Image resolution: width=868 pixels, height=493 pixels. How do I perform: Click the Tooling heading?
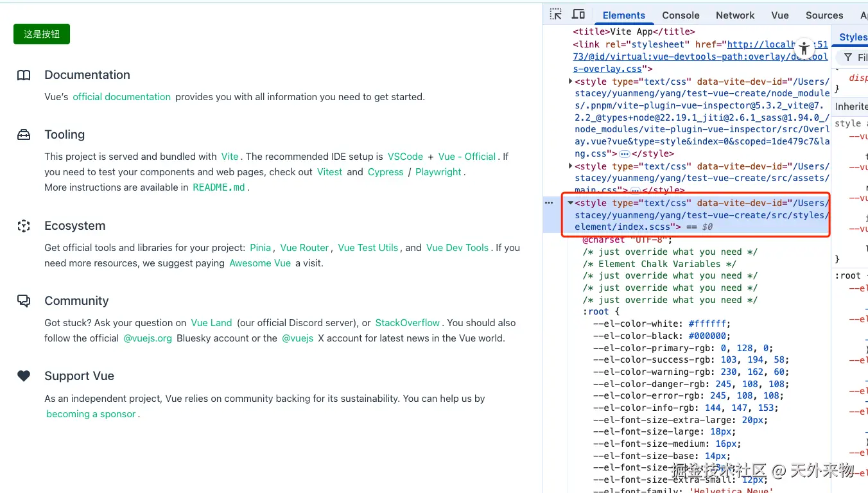click(64, 135)
